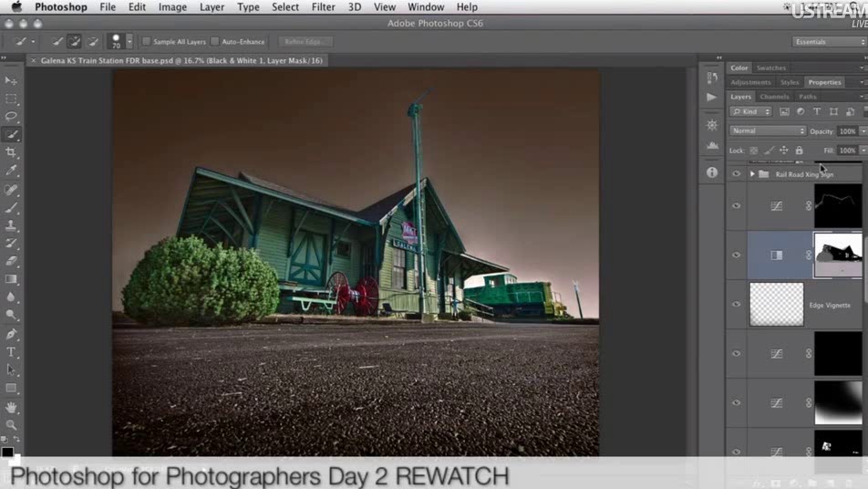This screenshot has width=868, height=489.
Task: Open the Opacity slider dropdown arrow
Action: 863,131
